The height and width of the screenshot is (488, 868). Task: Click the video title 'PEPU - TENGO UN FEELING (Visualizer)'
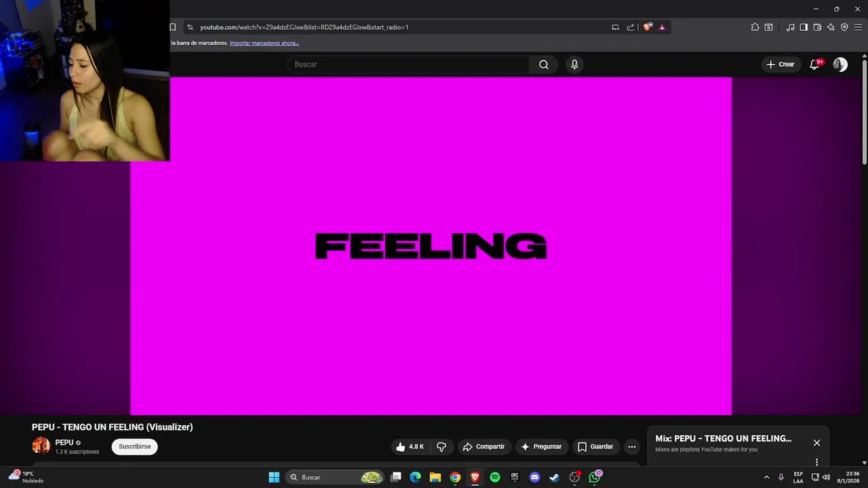pyautogui.click(x=113, y=427)
